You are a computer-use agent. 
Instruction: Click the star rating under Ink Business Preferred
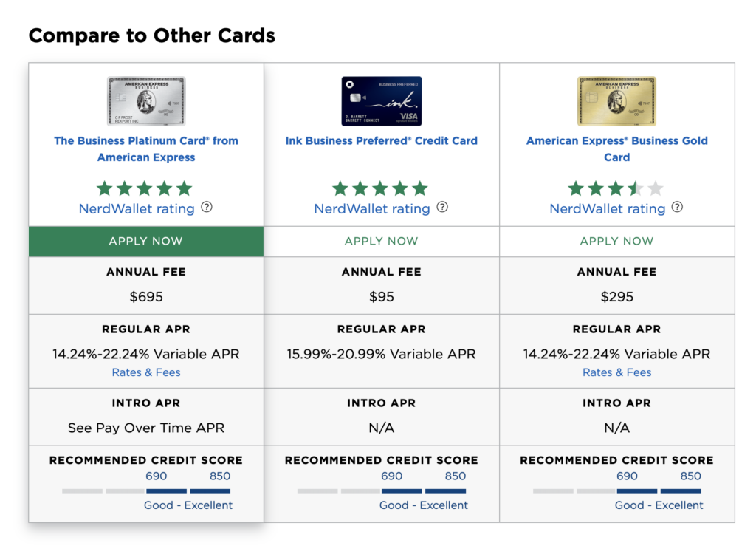pyautogui.click(x=381, y=187)
